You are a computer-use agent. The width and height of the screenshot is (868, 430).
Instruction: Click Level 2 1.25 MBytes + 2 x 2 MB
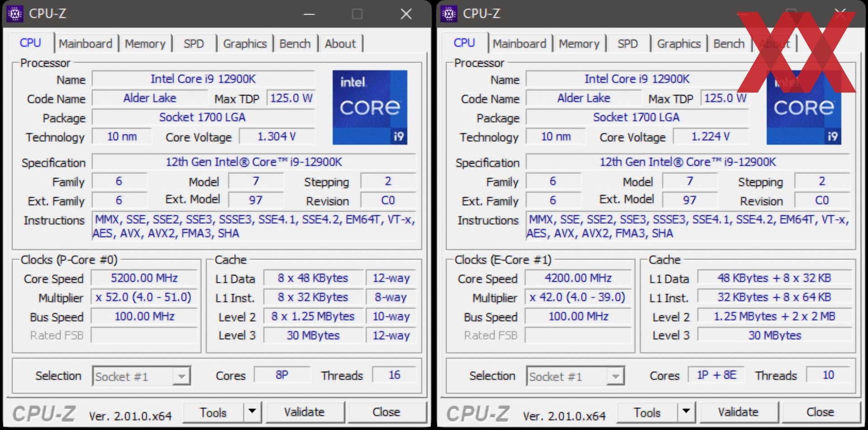[774, 316]
